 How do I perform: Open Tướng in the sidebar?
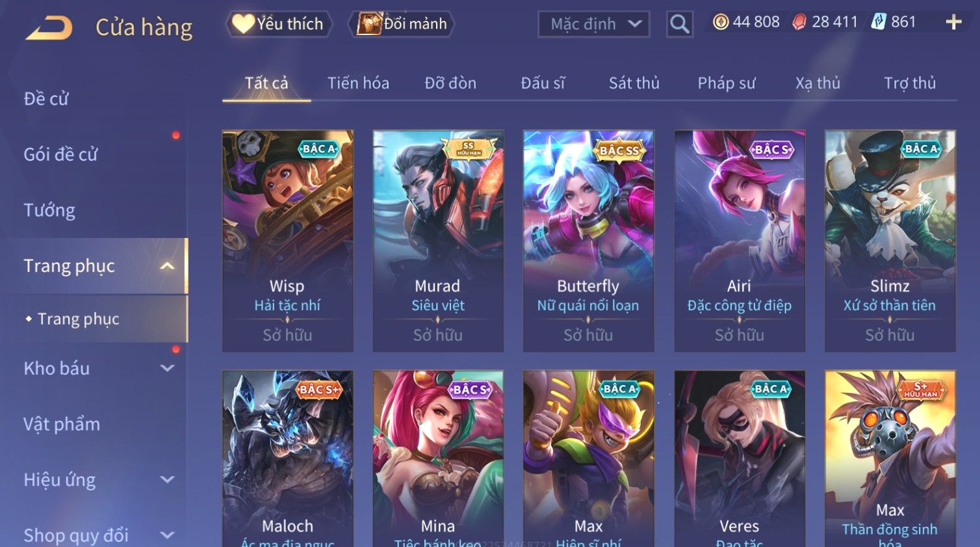49,210
